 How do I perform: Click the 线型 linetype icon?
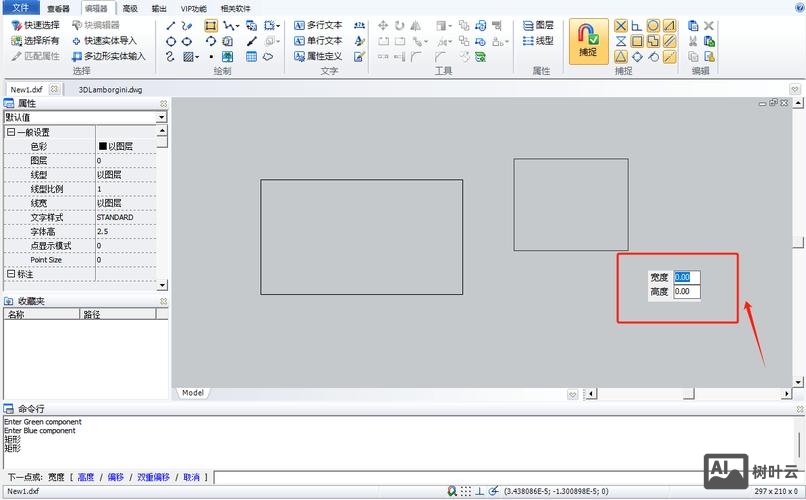tap(538, 41)
